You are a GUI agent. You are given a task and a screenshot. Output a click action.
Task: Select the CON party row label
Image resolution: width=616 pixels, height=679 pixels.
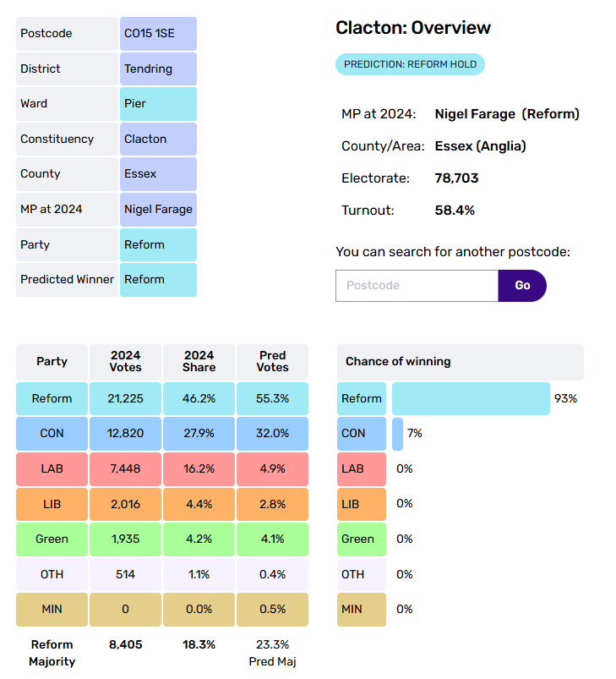pyautogui.click(x=52, y=433)
